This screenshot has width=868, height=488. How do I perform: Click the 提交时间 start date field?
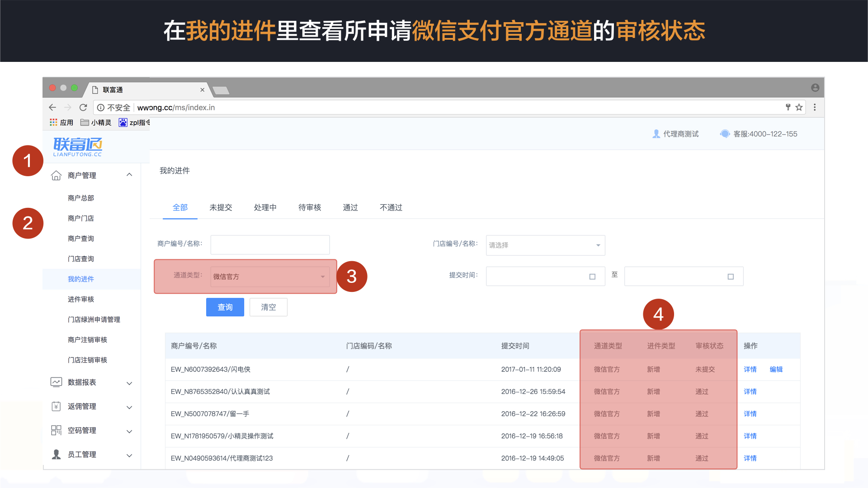click(x=545, y=276)
